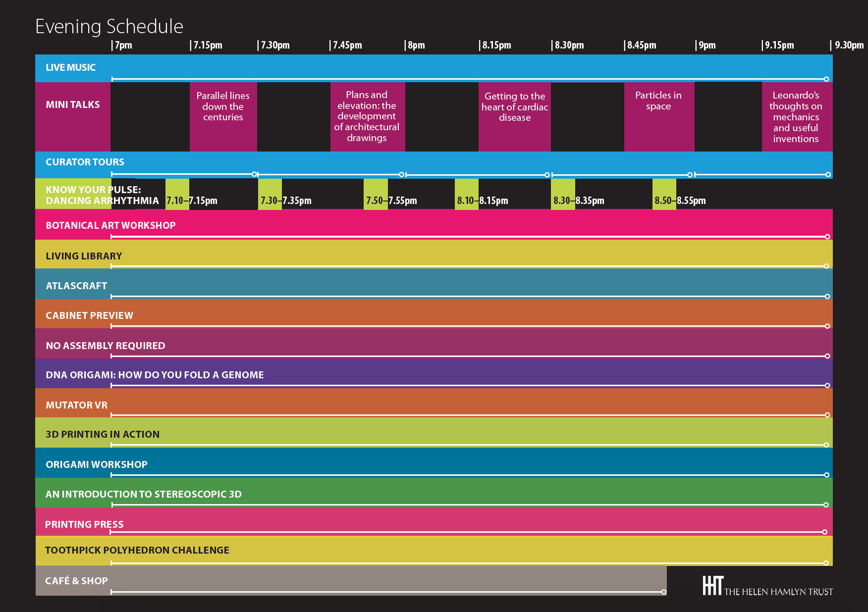This screenshot has width=868, height=612.
Task: Click the Printing Press timeline end circle
Action: pos(824,532)
